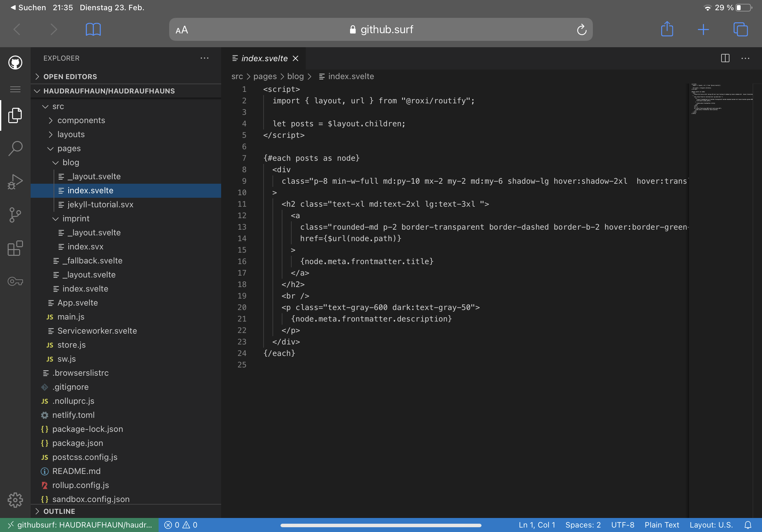Open jekyll-tutorial.svx file in explorer
762x532 pixels.
coord(100,205)
